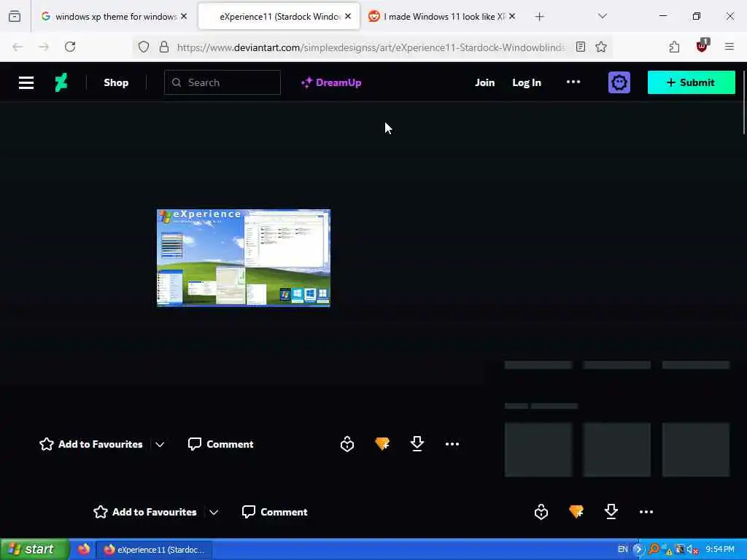This screenshot has height=560, width=747.
Task: Add to Favourites in upper action bar
Action: point(91,444)
